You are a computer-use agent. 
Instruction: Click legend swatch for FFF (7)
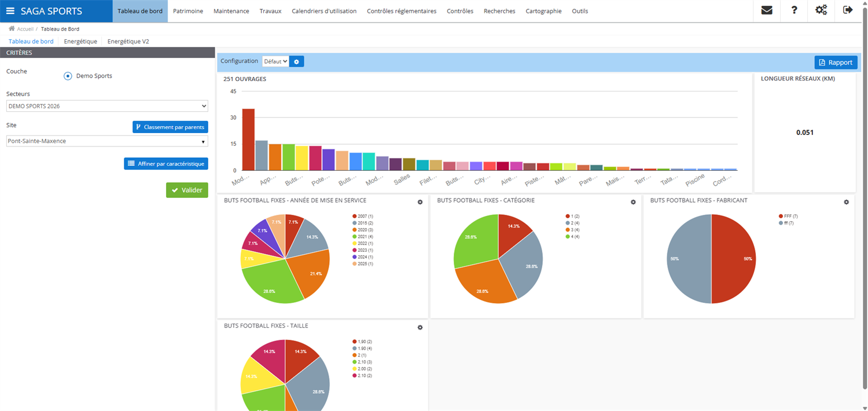click(x=781, y=216)
